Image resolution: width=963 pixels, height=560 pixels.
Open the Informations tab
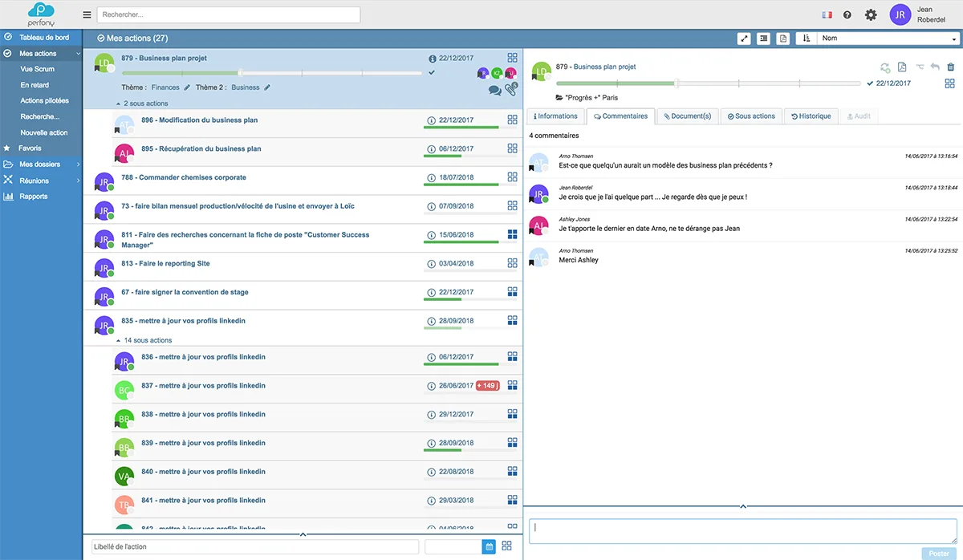[x=555, y=116]
